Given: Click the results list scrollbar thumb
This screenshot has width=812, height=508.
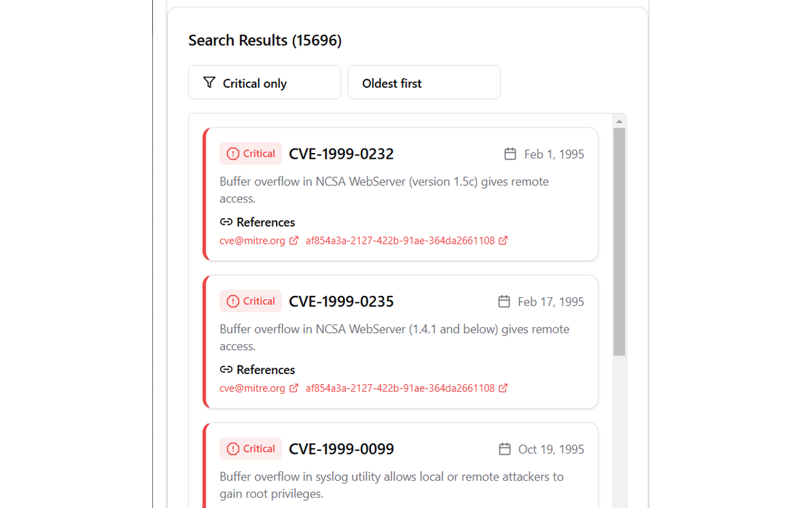Looking at the screenshot, I should coord(620,241).
